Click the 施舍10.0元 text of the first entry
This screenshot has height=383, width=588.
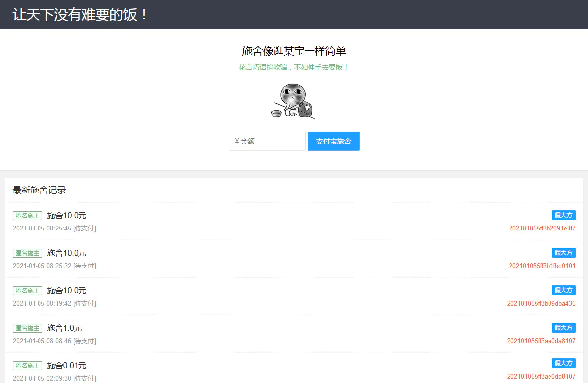(x=66, y=215)
